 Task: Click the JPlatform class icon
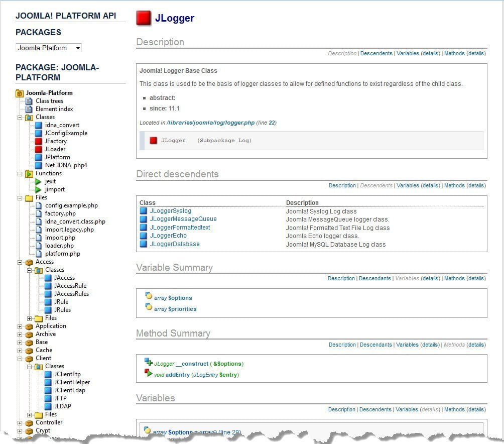coord(39,157)
